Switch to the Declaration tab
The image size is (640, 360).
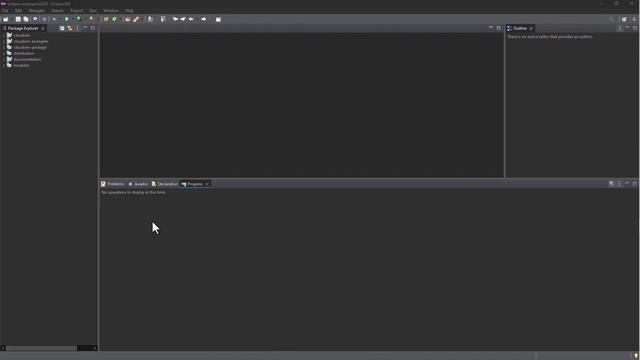pyautogui.click(x=164, y=184)
